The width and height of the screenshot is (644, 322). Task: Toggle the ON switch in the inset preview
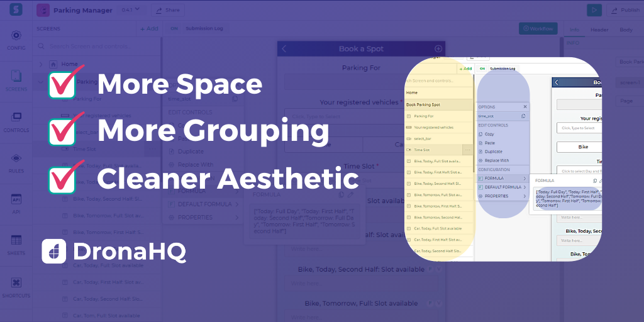point(482,69)
